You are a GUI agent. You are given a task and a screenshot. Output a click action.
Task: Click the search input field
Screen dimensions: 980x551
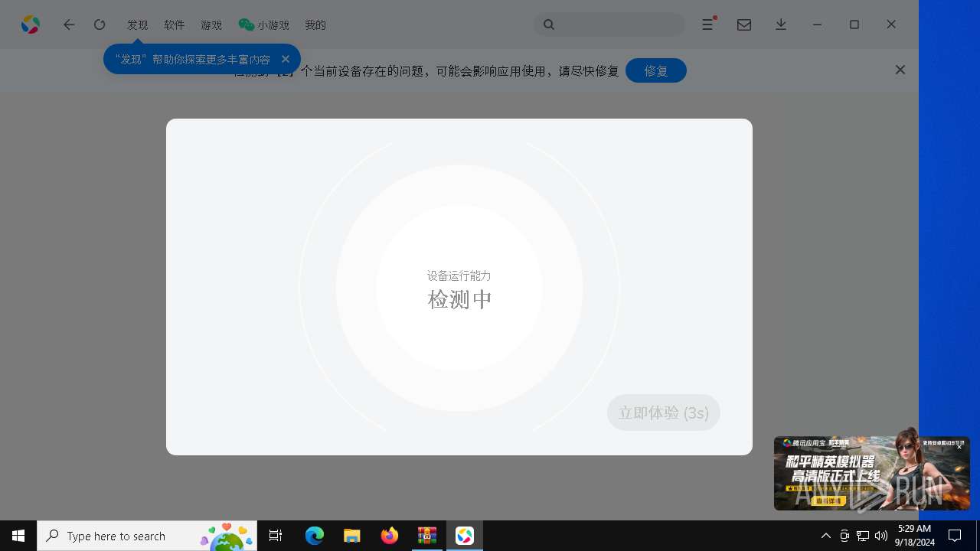[609, 24]
